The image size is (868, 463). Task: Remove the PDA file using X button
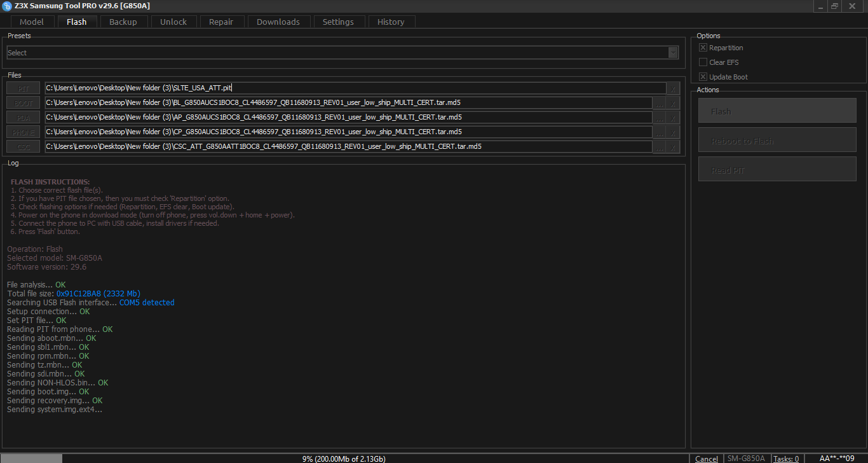pyautogui.click(x=674, y=118)
